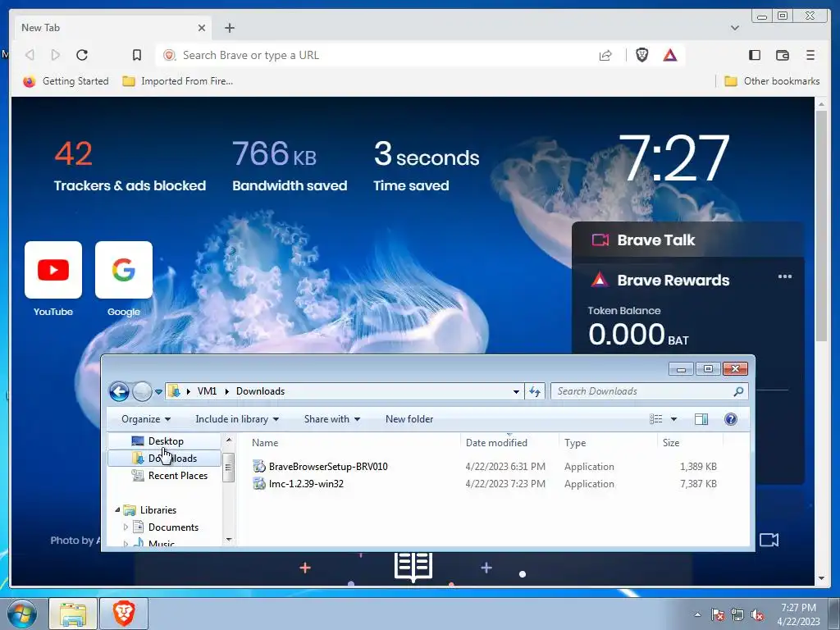This screenshot has height=630, width=840.
Task: Open the Getting Started bookmark
Action: pyautogui.click(x=66, y=81)
